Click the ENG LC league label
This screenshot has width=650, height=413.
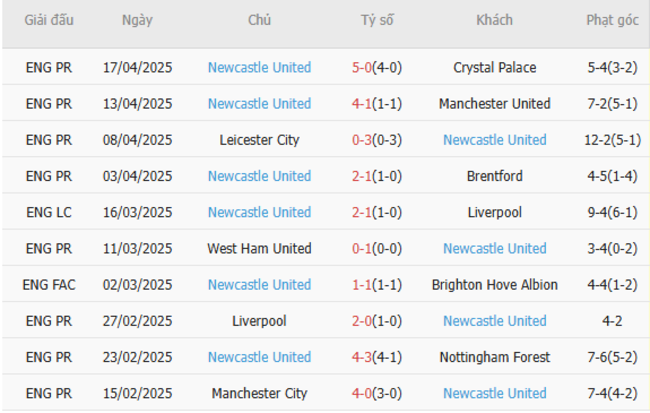pyautogui.click(x=49, y=212)
